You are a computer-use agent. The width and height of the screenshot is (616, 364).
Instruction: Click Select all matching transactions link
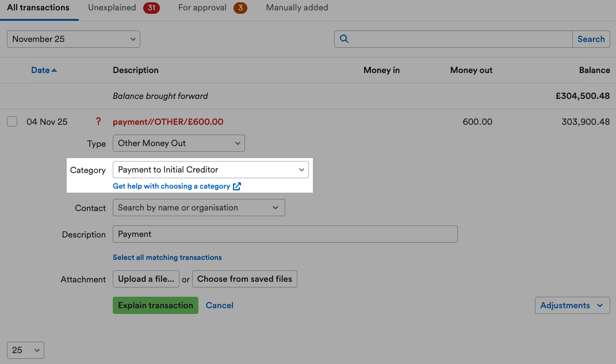point(167,258)
